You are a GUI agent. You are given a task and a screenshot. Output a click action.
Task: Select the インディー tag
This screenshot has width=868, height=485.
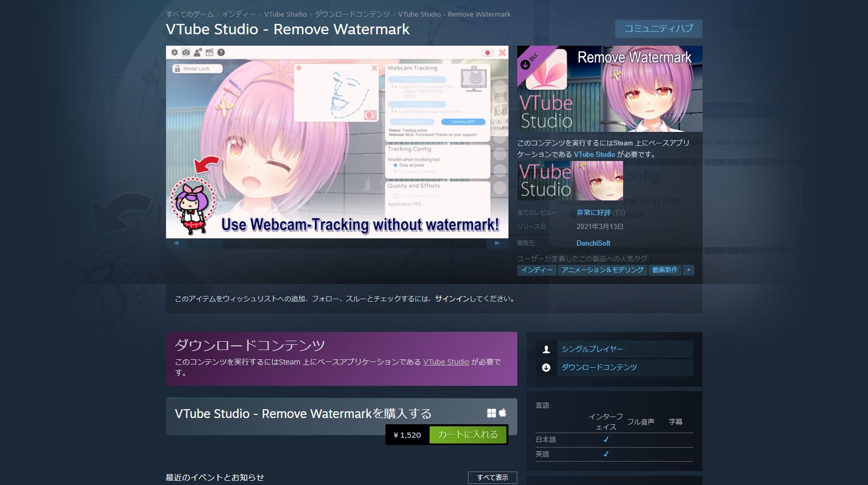coord(537,270)
